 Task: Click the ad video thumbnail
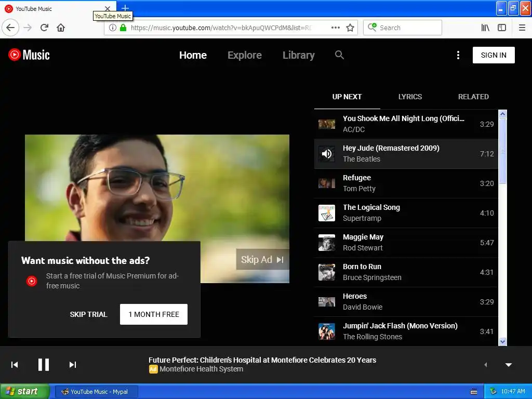coord(157,209)
